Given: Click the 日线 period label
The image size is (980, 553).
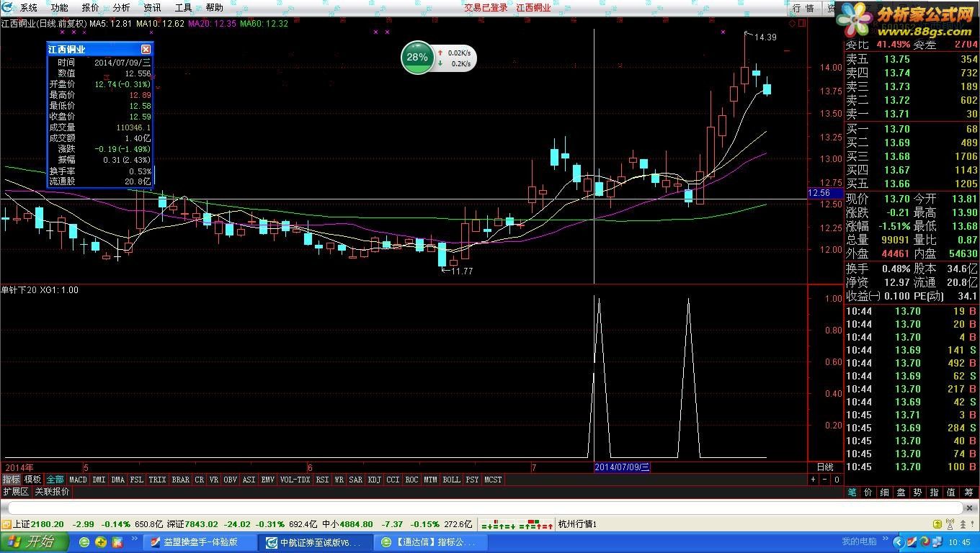Looking at the screenshot, I should [825, 467].
